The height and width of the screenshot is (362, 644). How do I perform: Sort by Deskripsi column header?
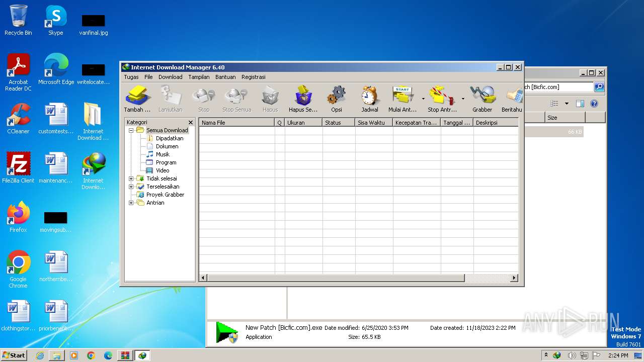(496, 123)
